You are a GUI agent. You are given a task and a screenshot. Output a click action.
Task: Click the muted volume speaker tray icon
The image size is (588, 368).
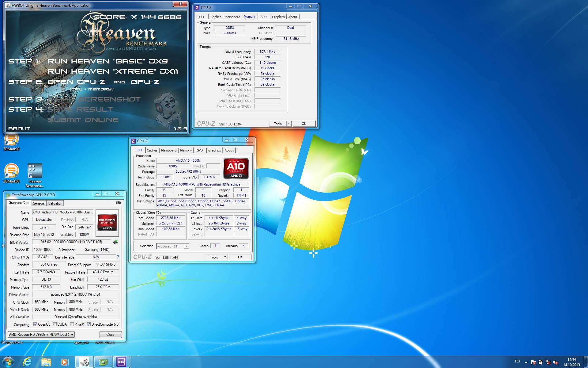pos(556,362)
